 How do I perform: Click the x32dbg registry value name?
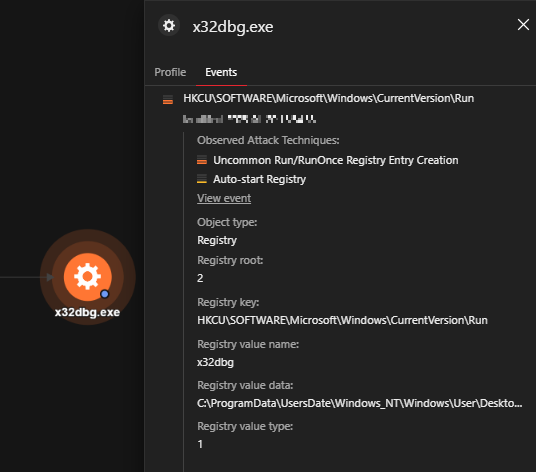coord(215,362)
